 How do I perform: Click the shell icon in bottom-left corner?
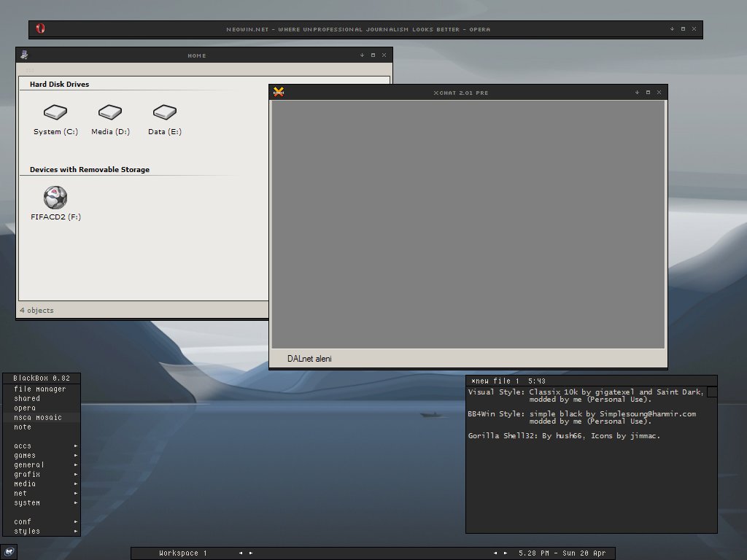9,552
